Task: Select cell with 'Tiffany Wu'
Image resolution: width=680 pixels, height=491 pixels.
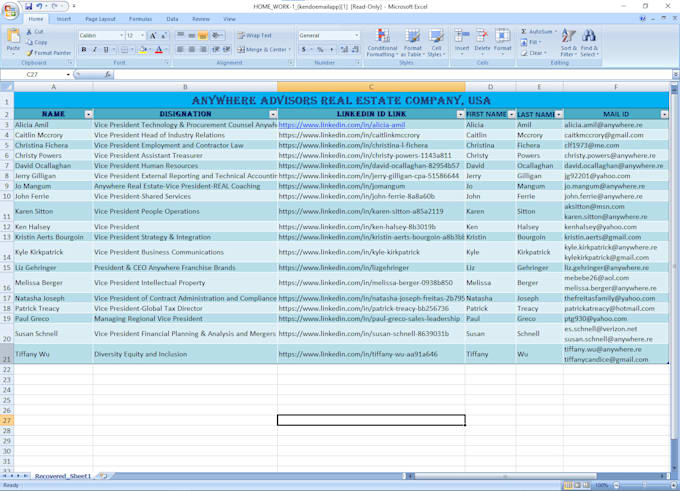Action: pos(53,354)
